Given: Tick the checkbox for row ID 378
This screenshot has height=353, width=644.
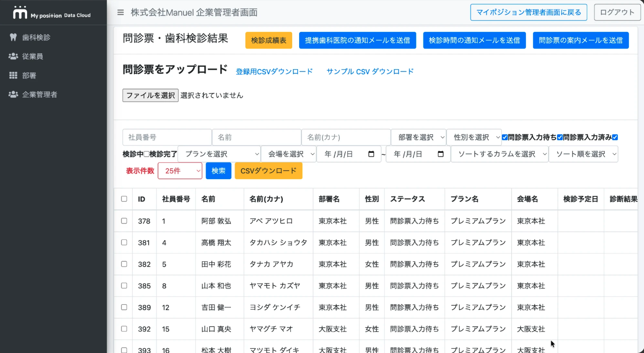Looking at the screenshot, I should pyautogui.click(x=124, y=221).
